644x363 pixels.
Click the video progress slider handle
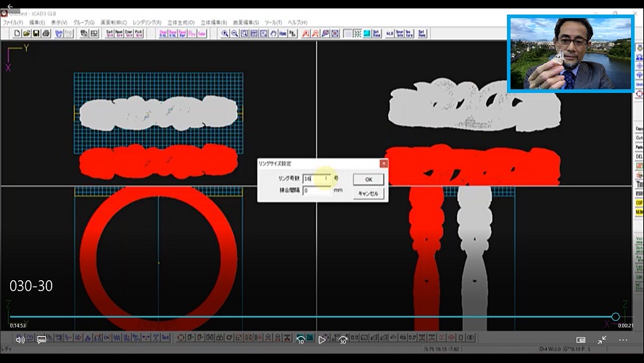point(615,317)
